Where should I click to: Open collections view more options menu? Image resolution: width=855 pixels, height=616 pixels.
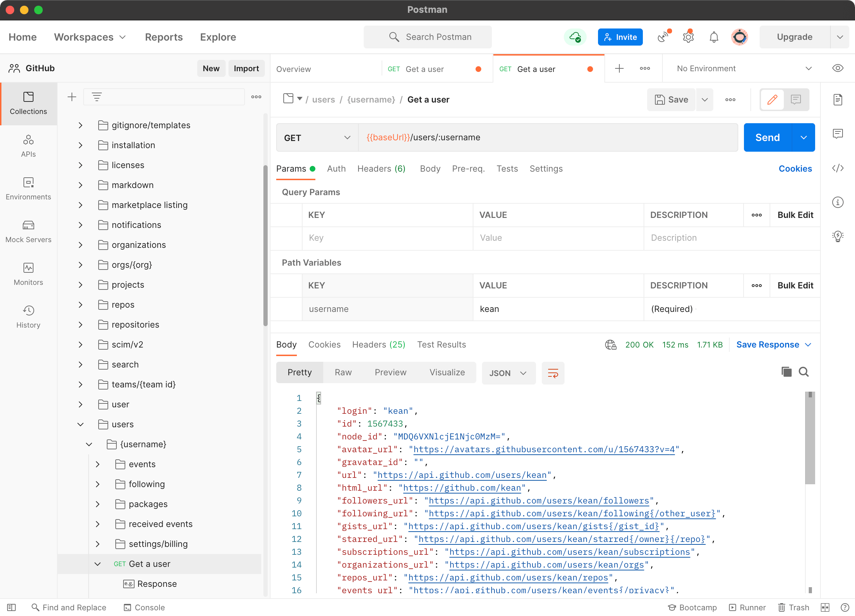click(x=256, y=97)
